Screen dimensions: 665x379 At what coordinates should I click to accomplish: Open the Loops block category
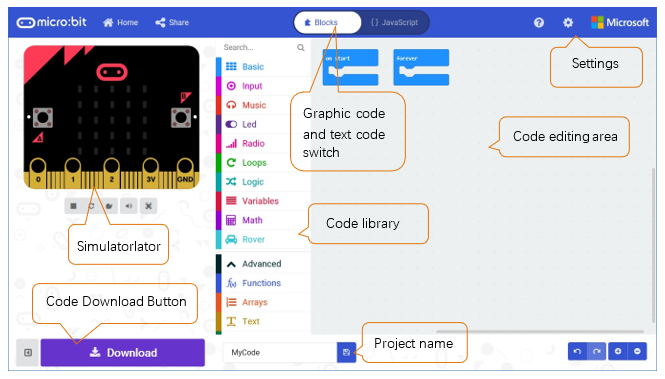pos(263,162)
